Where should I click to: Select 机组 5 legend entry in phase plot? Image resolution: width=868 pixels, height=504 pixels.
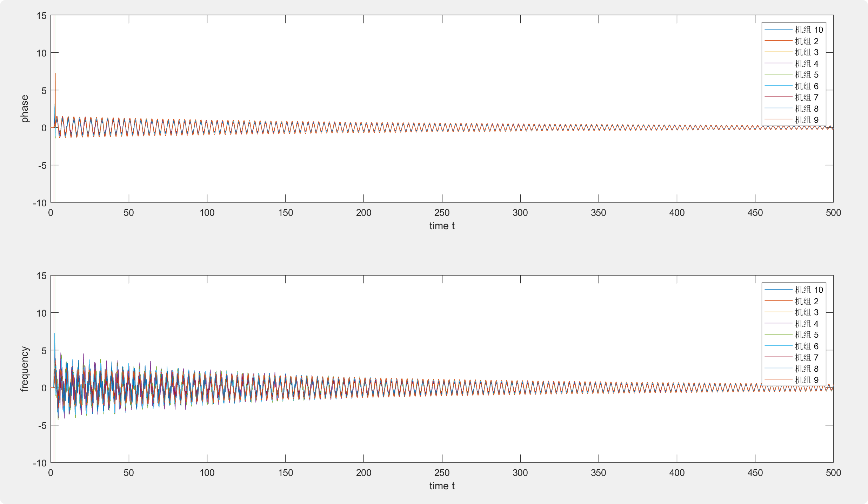(x=806, y=75)
